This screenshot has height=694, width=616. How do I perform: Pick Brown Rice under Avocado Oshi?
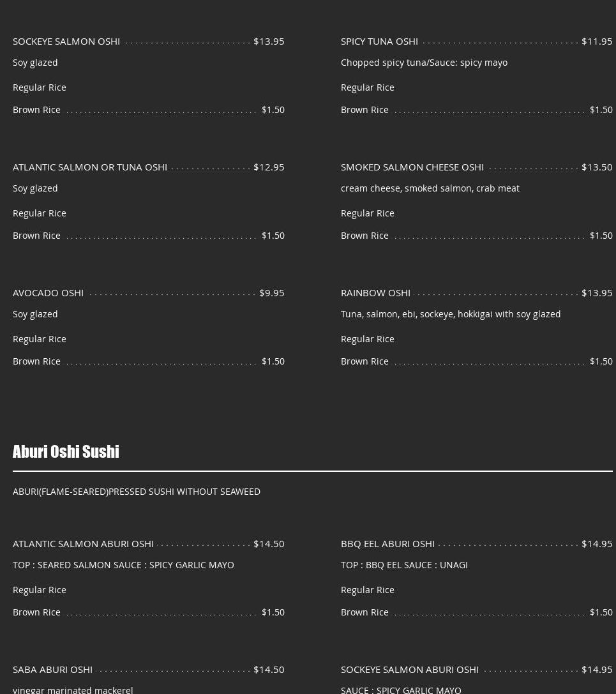(x=36, y=361)
